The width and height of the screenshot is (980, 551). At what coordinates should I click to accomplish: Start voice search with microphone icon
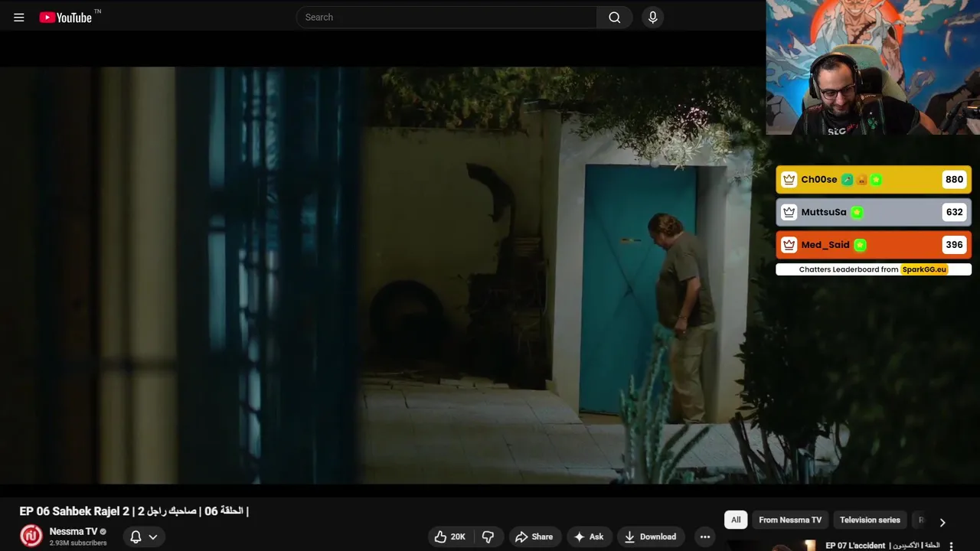tap(652, 17)
